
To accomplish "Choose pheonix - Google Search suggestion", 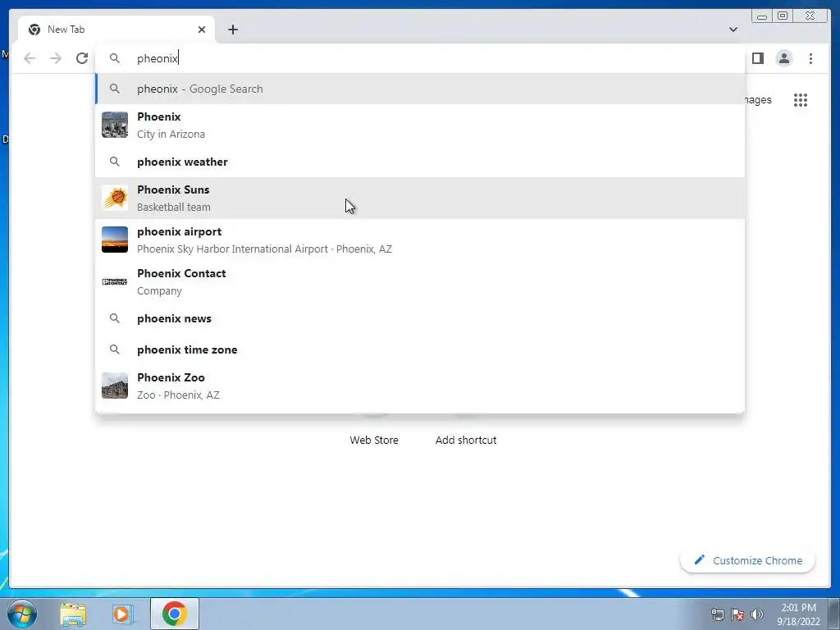I will [x=420, y=89].
